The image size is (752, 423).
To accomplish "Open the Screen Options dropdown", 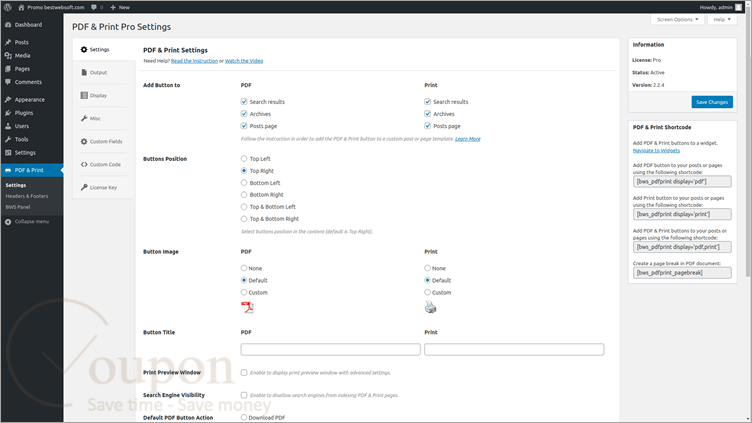I will [x=677, y=20].
